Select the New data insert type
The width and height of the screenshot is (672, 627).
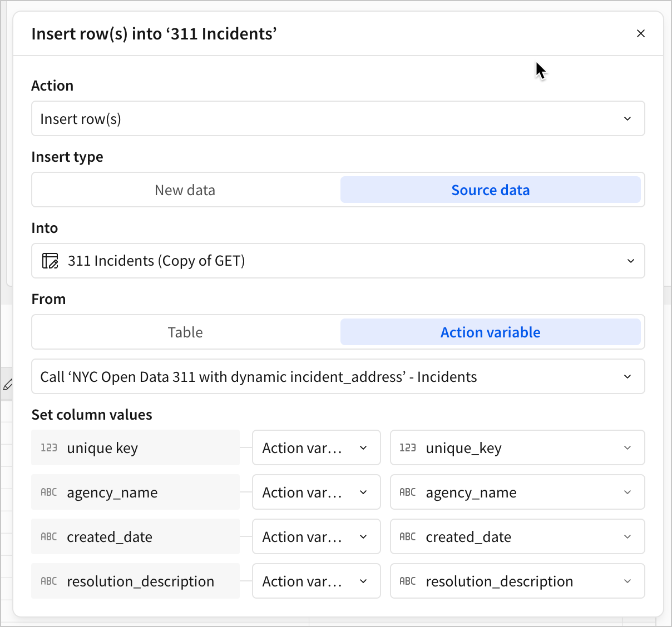click(185, 190)
